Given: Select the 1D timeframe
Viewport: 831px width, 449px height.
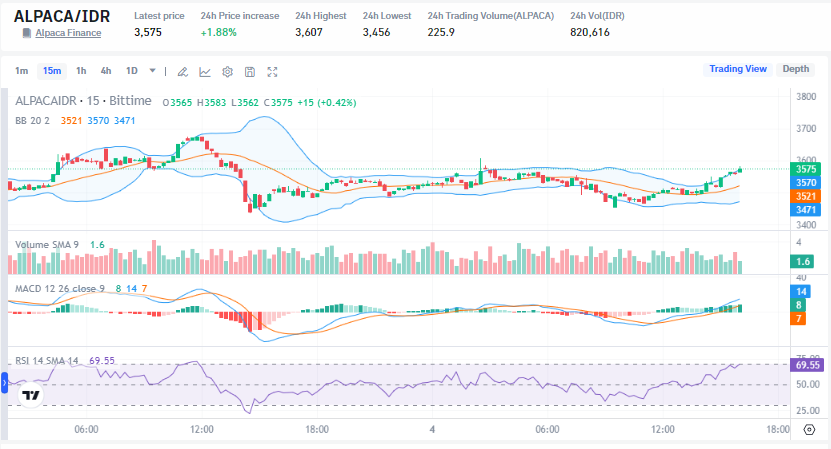Looking at the screenshot, I should coord(131,71).
